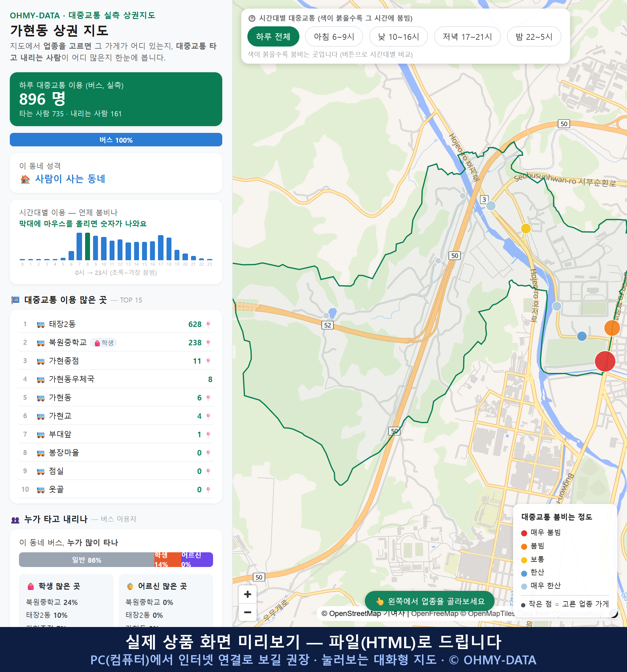Click the 학생 tag on 북원중학교 row
This screenshot has height=672, width=627.
(103, 343)
